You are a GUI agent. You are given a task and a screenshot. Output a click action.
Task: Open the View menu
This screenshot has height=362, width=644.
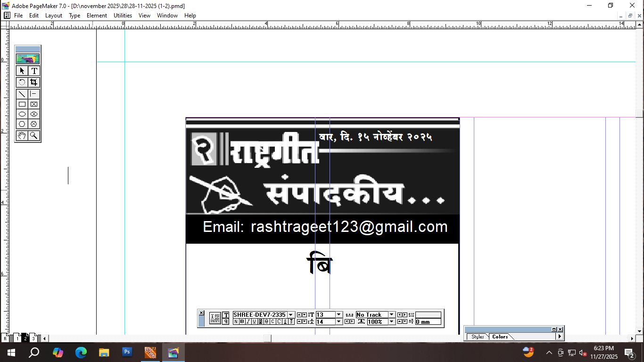tap(144, 16)
